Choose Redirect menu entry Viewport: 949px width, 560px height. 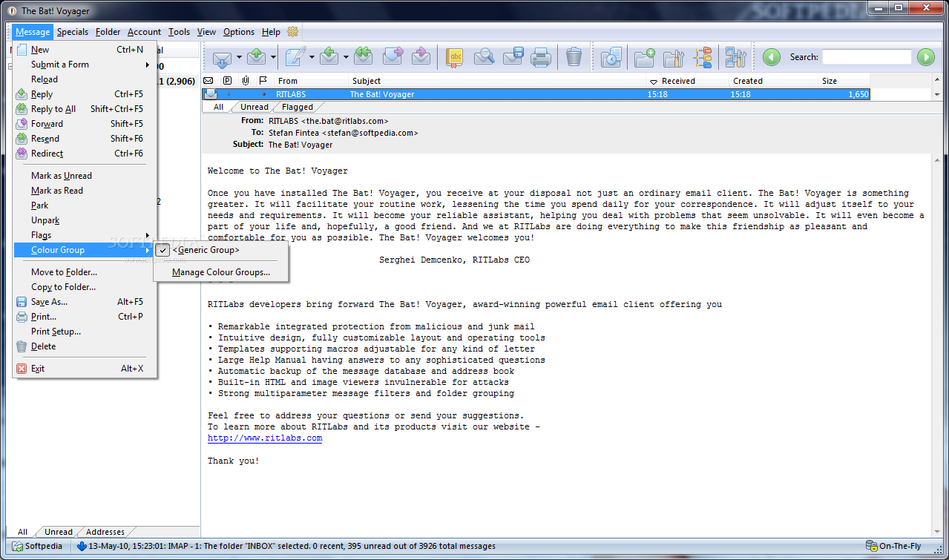[x=85, y=154]
